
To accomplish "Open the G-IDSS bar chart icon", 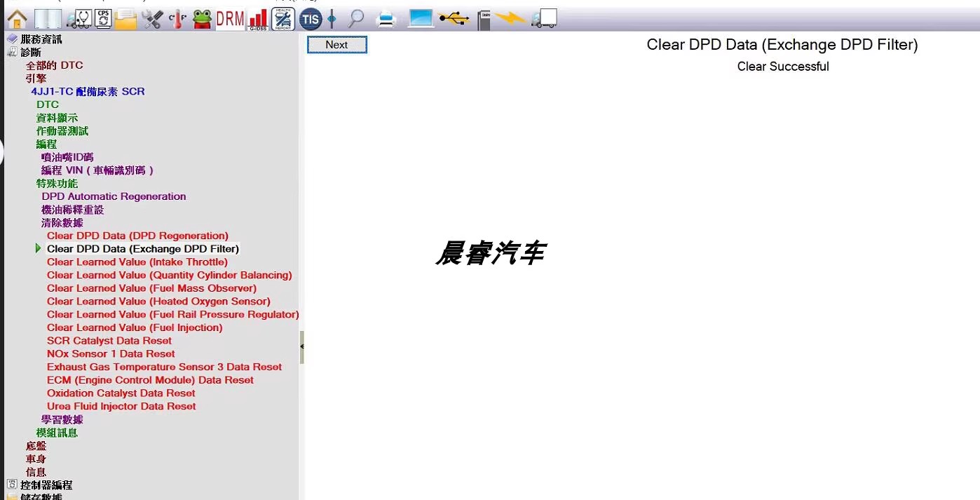I will 258,19.
